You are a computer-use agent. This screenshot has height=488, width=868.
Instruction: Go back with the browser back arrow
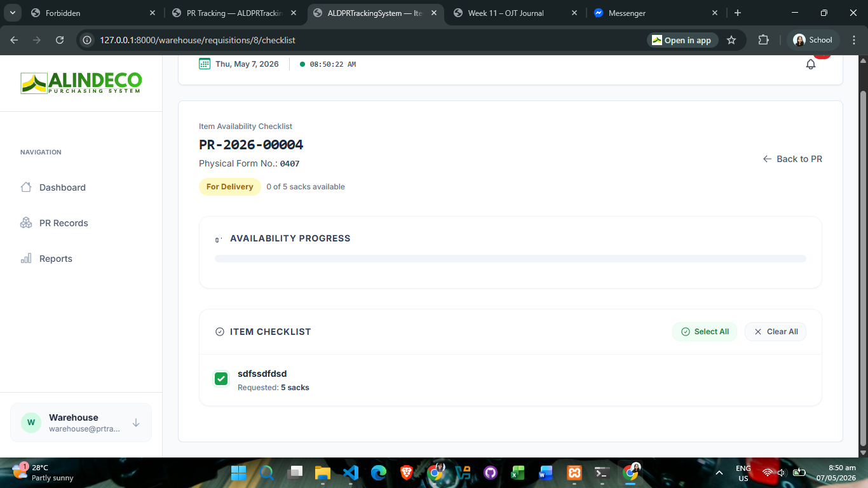(x=14, y=40)
